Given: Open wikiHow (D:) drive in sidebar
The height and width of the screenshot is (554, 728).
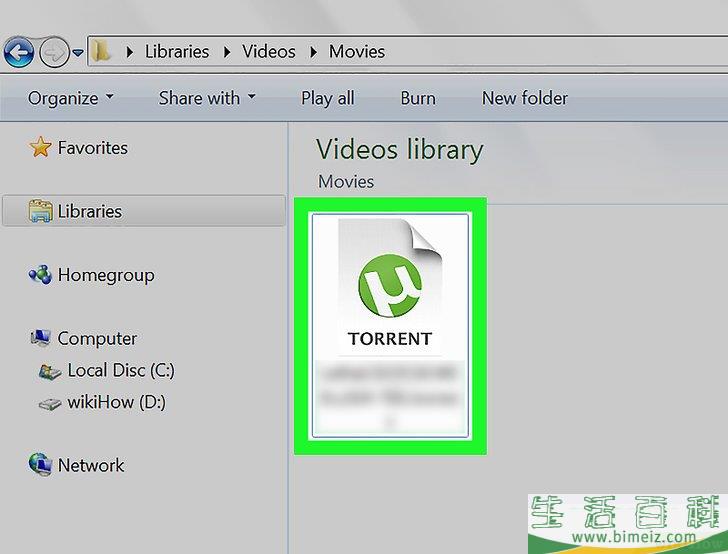Looking at the screenshot, I should point(117,402).
